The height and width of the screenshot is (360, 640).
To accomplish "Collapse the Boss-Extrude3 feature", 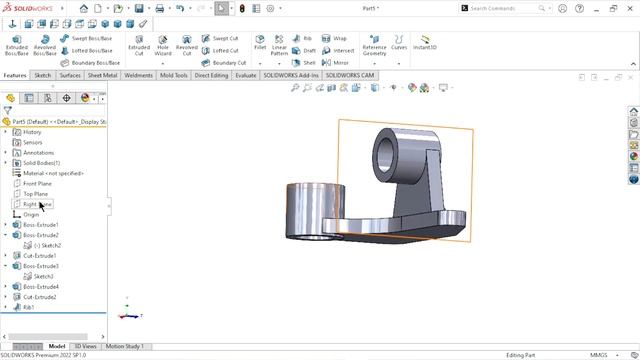I will point(5,266).
